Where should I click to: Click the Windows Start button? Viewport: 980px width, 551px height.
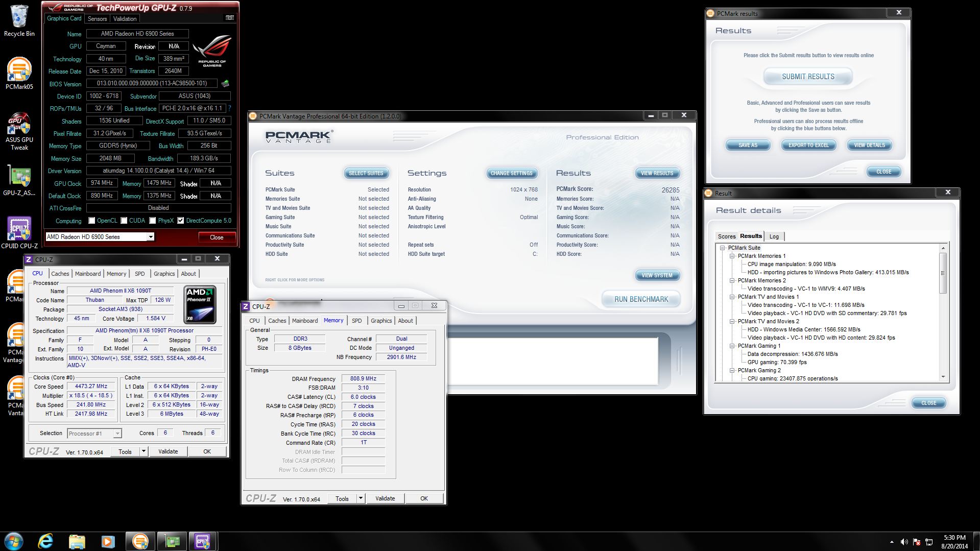pos(14,541)
